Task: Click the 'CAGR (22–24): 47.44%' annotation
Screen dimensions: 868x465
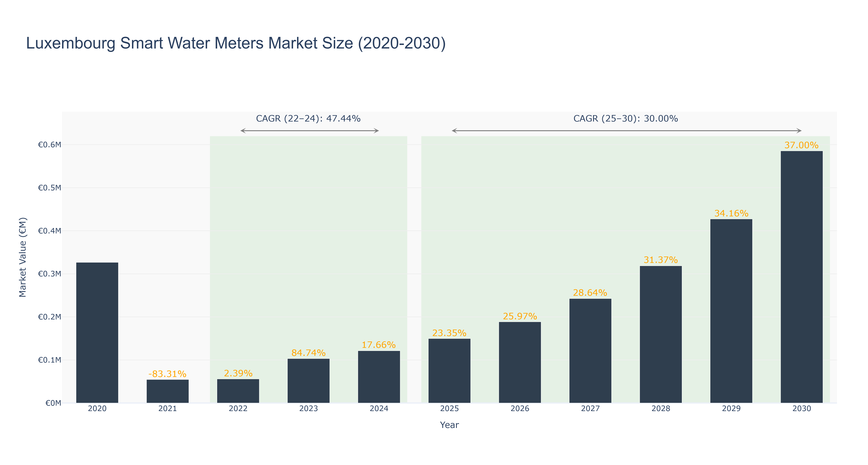Action: point(308,119)
